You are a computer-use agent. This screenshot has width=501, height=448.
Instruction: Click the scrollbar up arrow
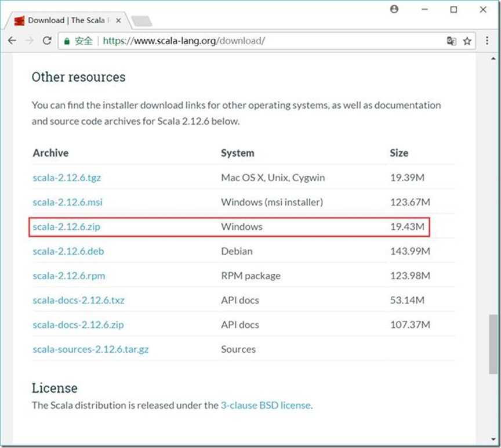coord(493,59)
